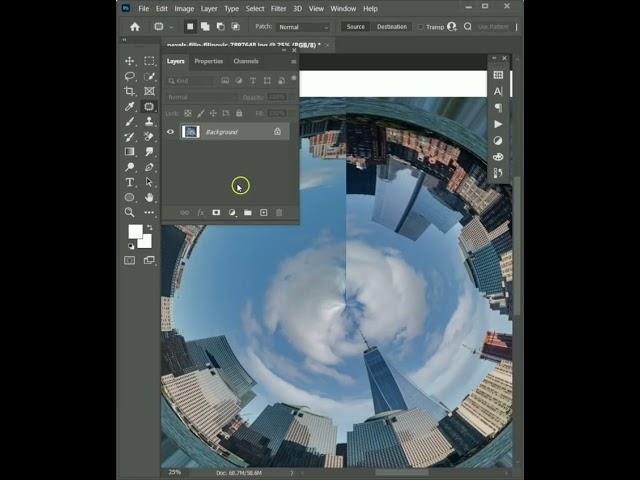Select the Brush tool
Image resolution: width=640 pixels, height=480 pixels.
(129, 122)
